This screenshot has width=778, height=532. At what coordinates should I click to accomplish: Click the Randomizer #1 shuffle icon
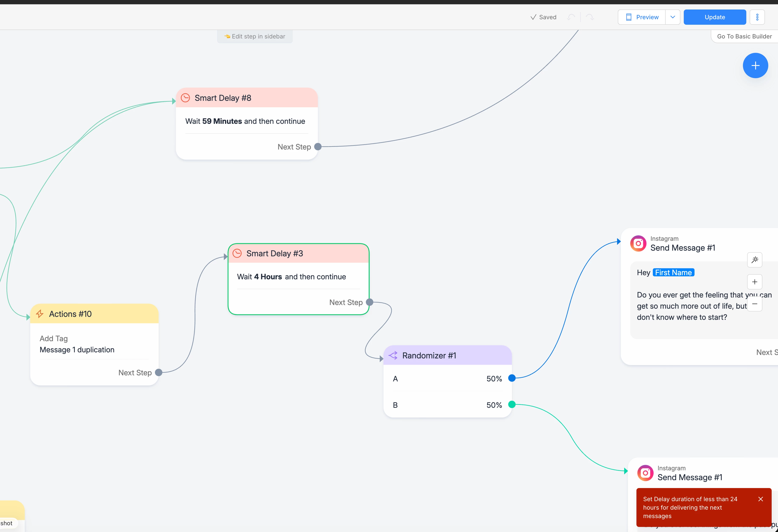[x=393, y=356]
